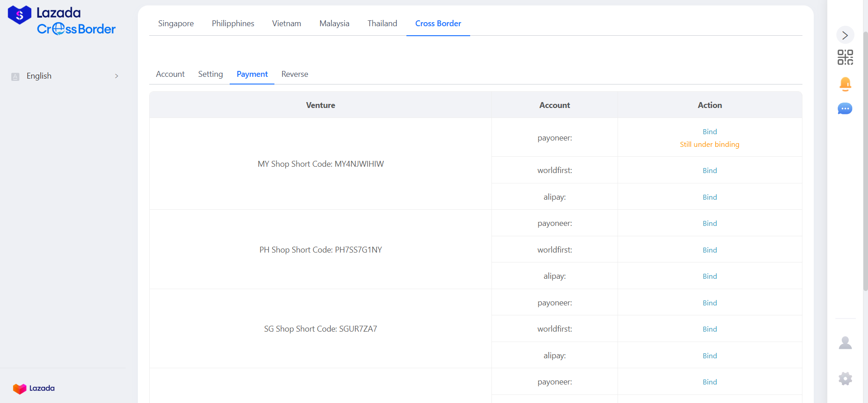Open the Account sub-tab
This screenshot has height=403, width=868.
click(x=170, y=74)
